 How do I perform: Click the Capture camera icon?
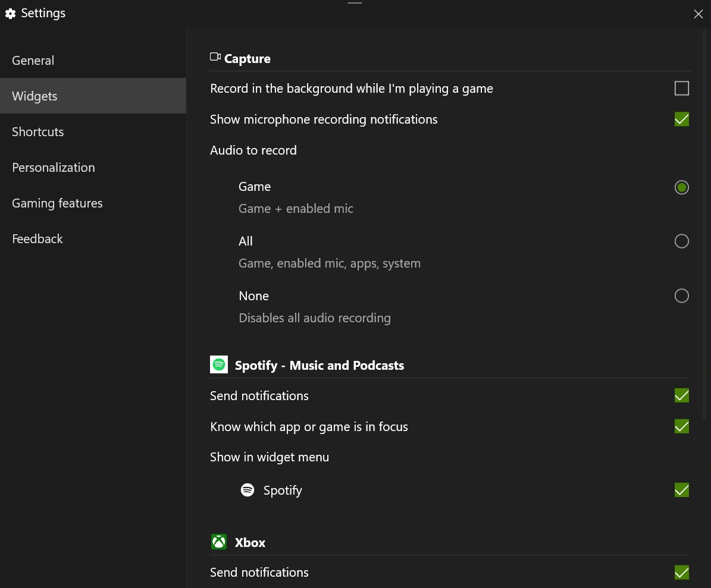click(215, 57)
